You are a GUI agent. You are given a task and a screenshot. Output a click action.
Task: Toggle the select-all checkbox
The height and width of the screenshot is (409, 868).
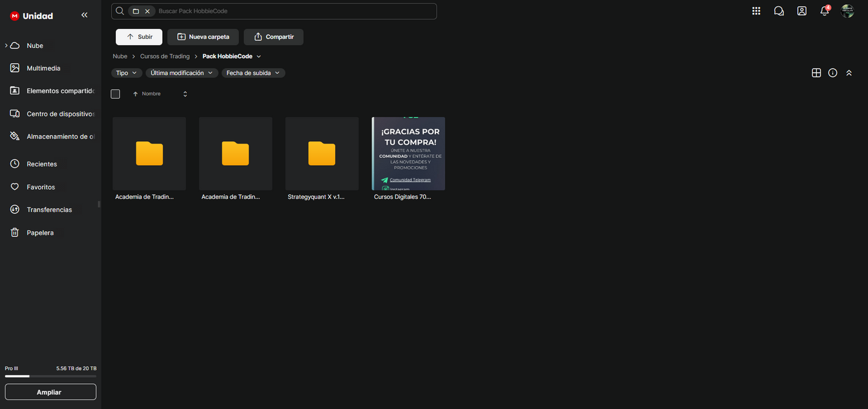pyautogui.click(x=115, y=94)
